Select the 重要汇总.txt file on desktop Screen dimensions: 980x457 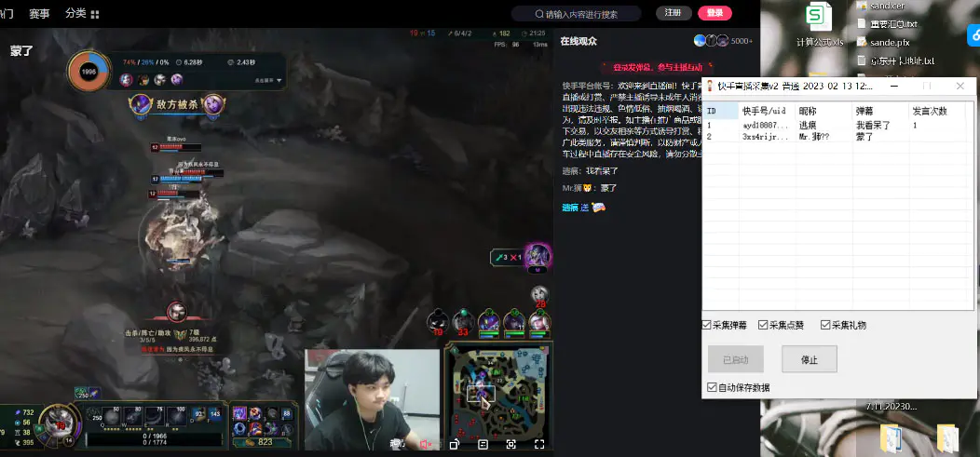[887, 23]
